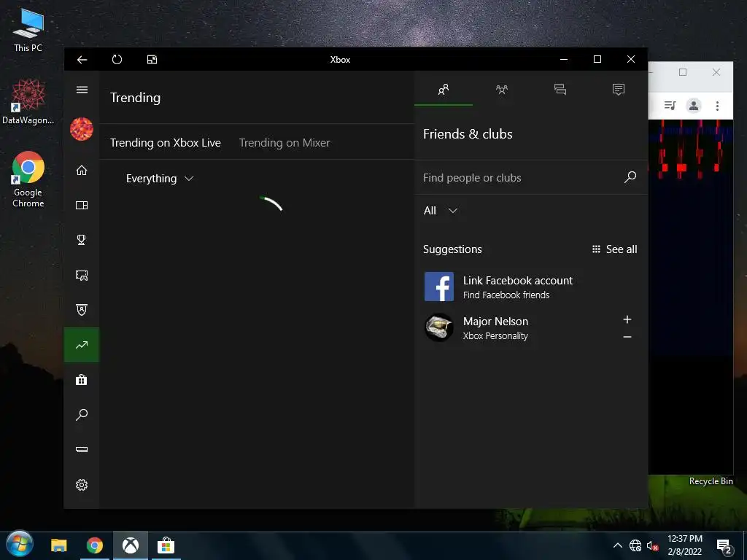Open the Action Center notifications icon
This screenshot has width=747, height=560.
[724, 547]
